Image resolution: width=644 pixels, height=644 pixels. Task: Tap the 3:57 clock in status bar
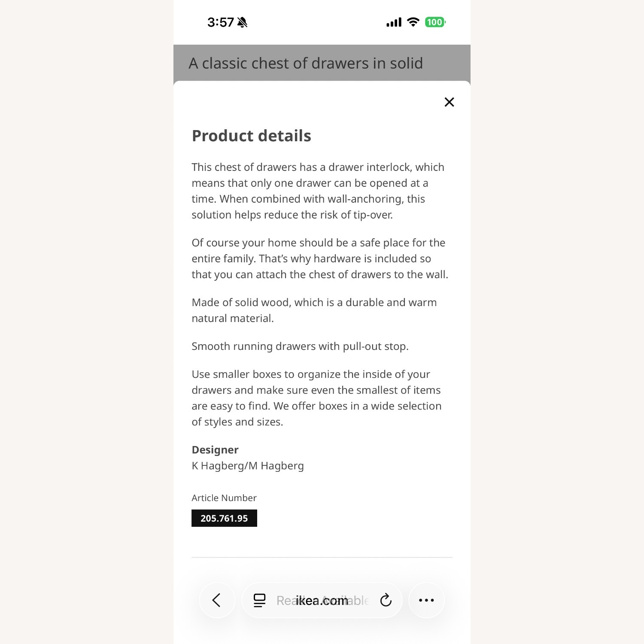[x=221, y=22]
